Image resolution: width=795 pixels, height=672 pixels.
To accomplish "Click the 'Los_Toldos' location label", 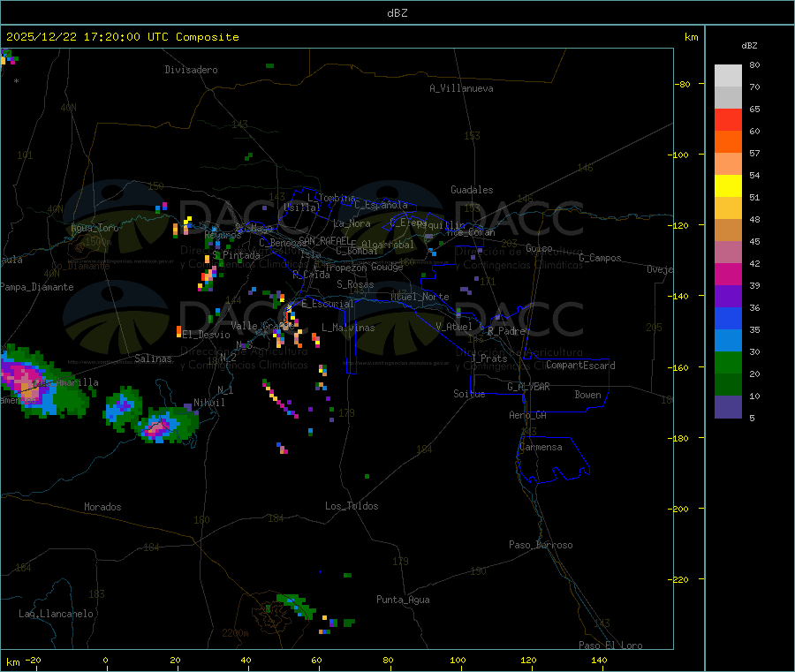I will pyautogui.click(x=352, y=506).
